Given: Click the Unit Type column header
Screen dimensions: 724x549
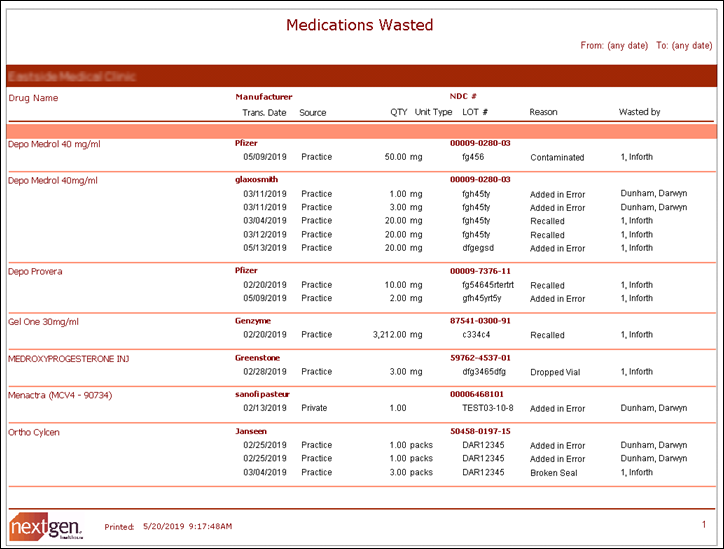Looking at the screenshot, I should tap(433, 112).
